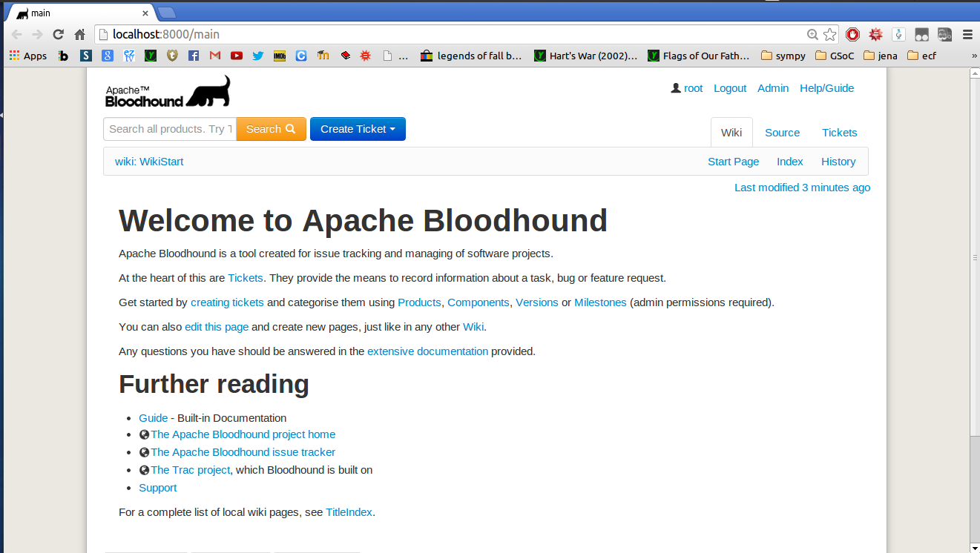Go to the browser home page icon
Screen dimensions: 980x553
[80, 34]
